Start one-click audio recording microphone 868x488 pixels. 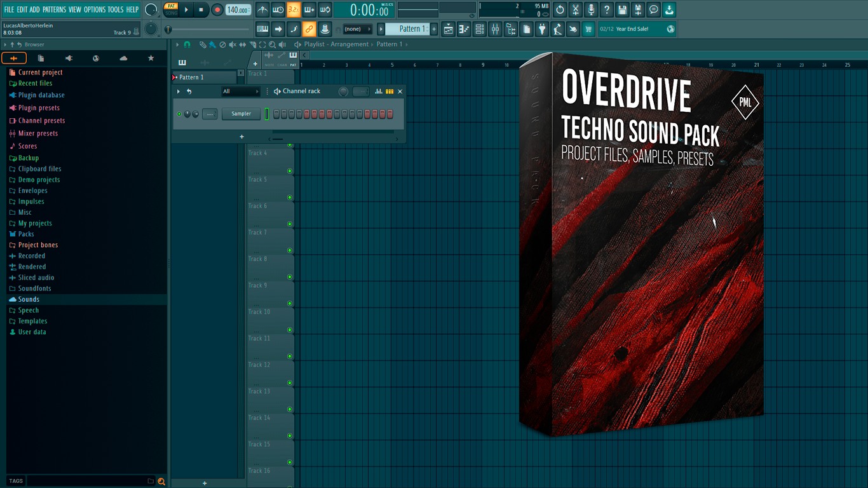coord(591,10)
